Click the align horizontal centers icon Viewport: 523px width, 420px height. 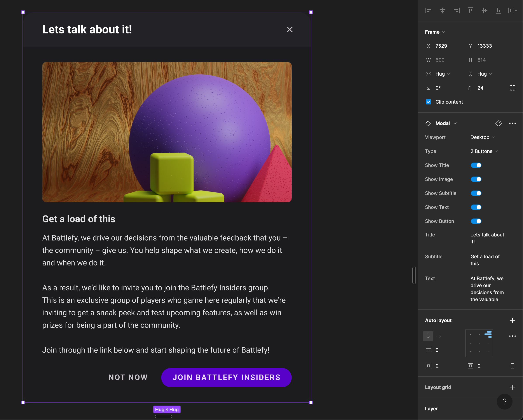point(442,11)
